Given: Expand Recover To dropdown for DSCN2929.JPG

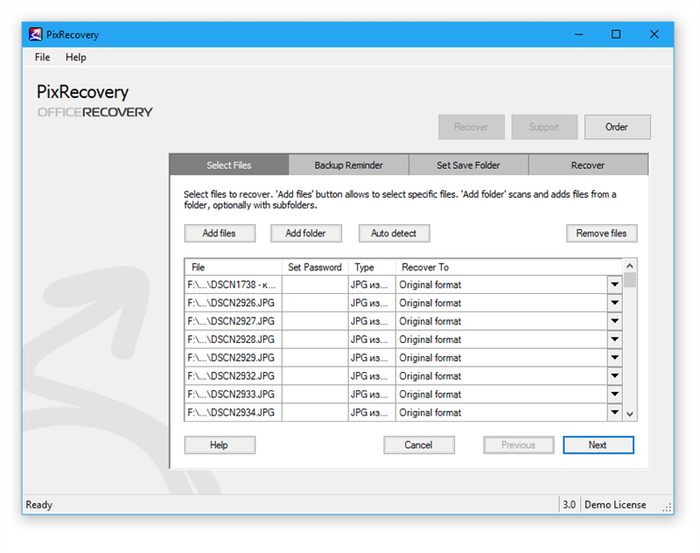Looking at the screenshot, I should [x=614, y=358].
